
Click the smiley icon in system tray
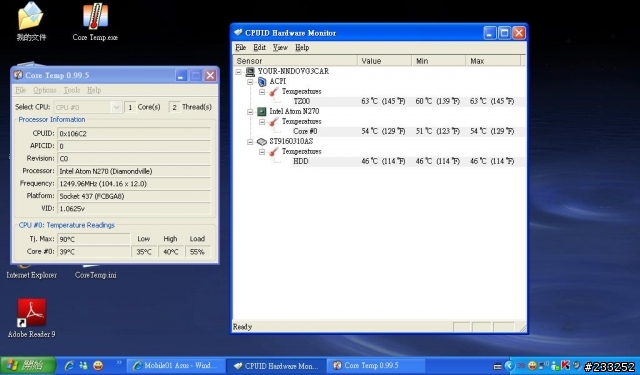tap(532, 366)
